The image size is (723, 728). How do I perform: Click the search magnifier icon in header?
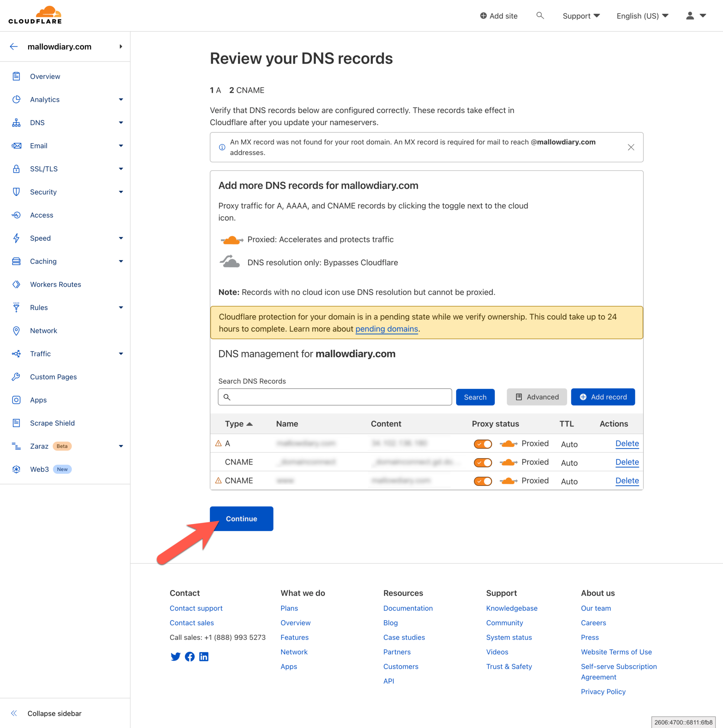click(x=540, y=15)
